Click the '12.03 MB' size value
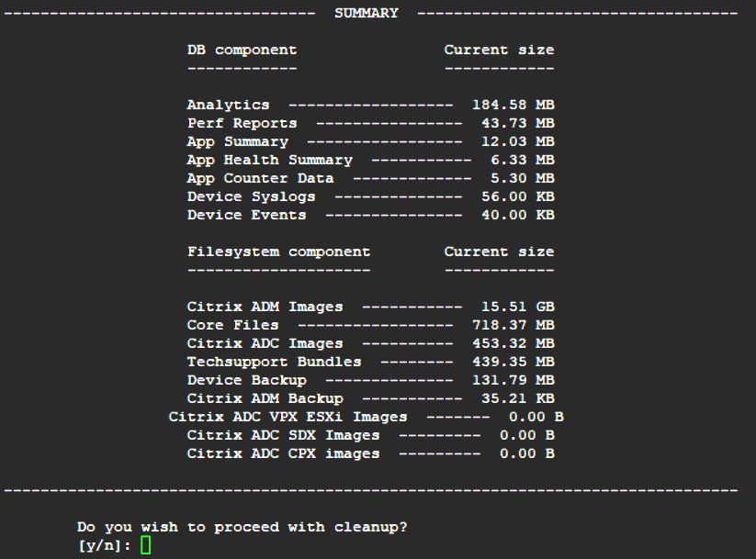756x559 pixels. tap(518, 141)
